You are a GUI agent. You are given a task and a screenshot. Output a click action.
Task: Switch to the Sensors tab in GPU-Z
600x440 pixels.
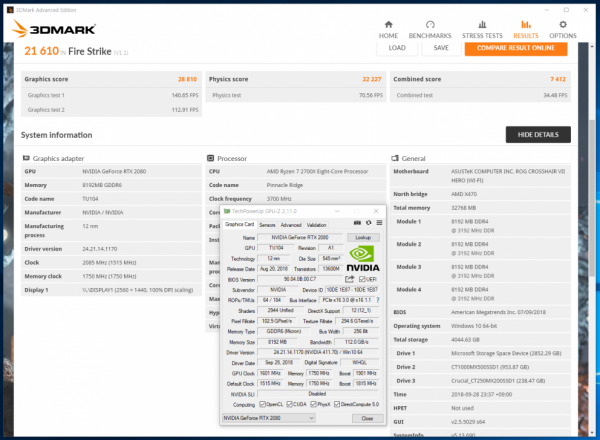pos(267,225)
